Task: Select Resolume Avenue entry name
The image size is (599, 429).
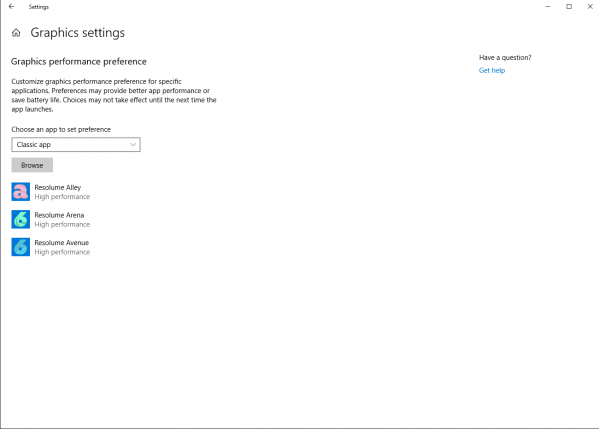Action: click(x=62, y=242)
